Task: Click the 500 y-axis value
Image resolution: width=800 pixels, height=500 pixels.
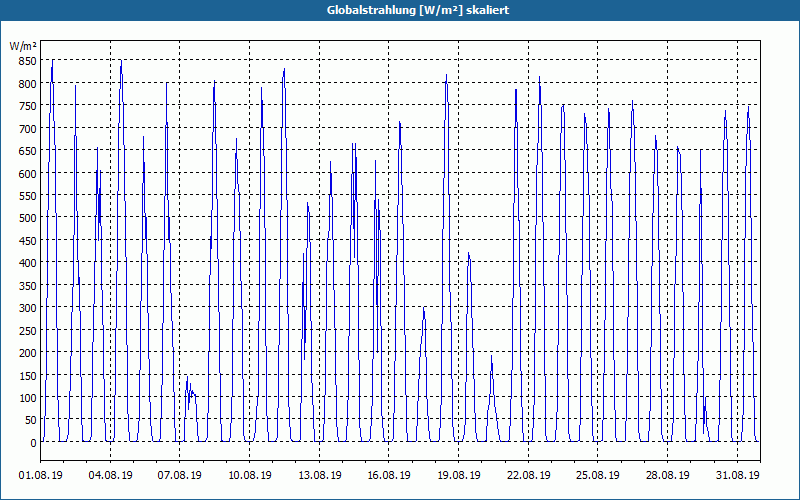Action: tap(28, 218)
